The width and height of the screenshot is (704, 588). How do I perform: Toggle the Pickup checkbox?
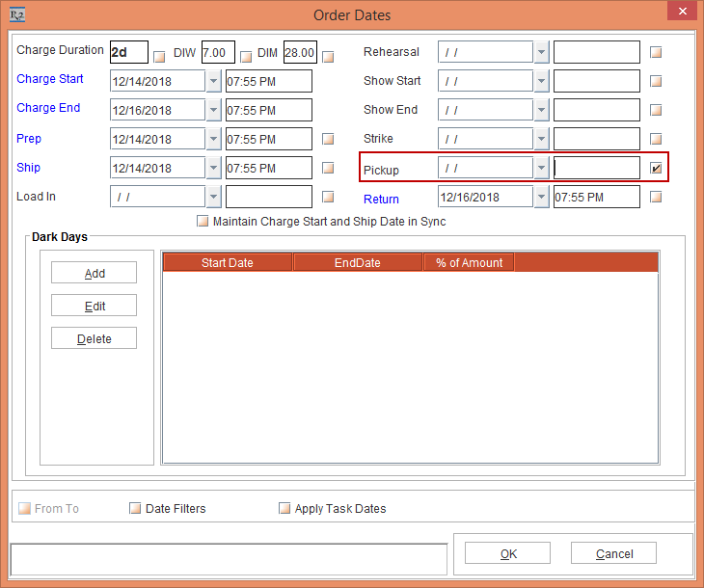click(657, 169)
